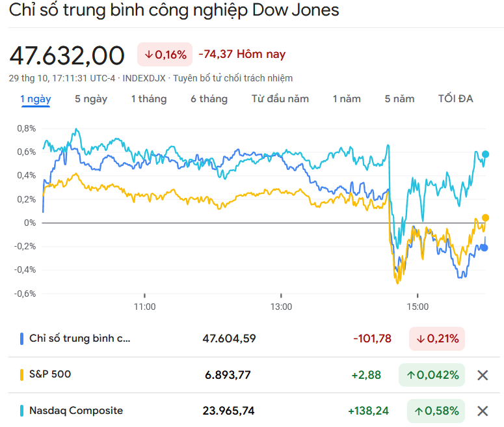Switch to the 5 năm range

(399, 99)
